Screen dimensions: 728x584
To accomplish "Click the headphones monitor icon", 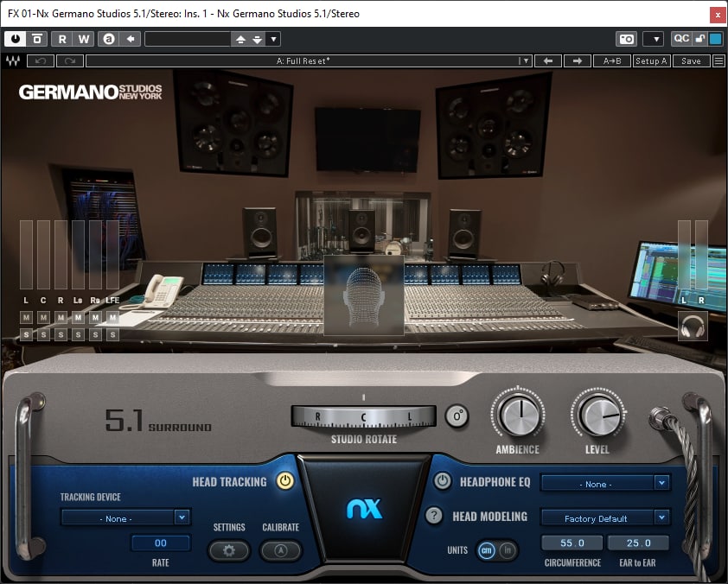I will click(693, 326).
